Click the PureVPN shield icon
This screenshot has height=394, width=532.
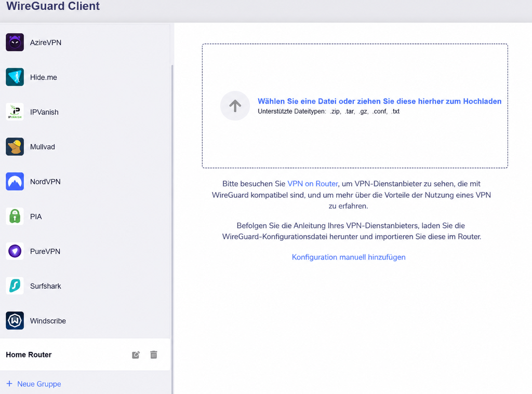[15, 251]
